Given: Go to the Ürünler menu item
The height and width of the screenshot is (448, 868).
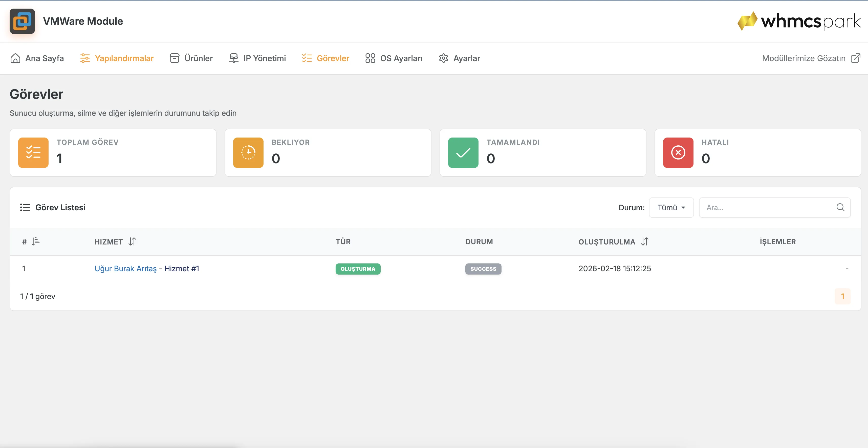Looking at the screenshot, I should 191,58.
